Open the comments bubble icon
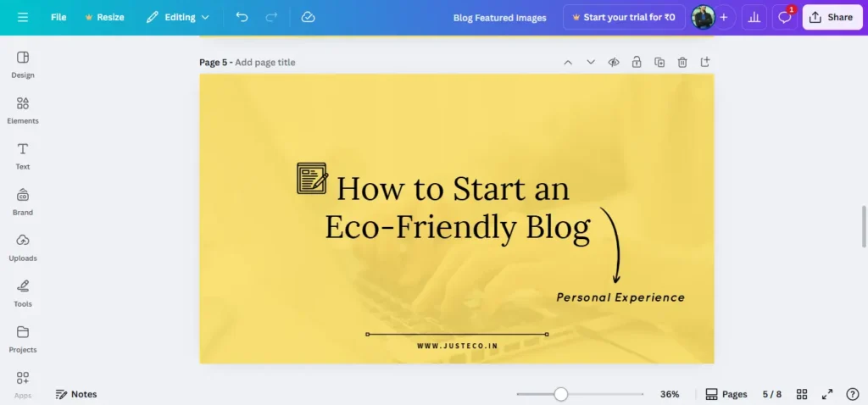The image size is (868, 405). (785, 17)
